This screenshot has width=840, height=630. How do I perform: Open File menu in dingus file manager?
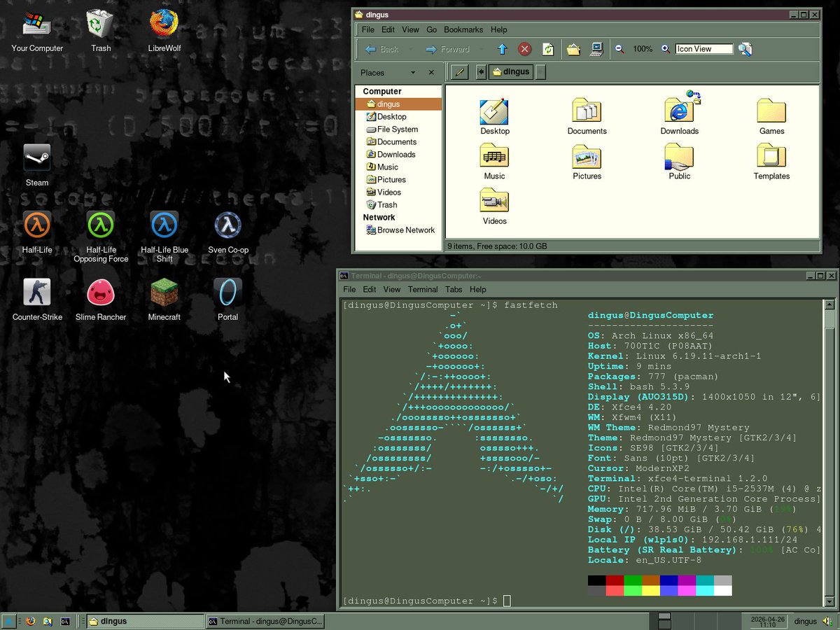368,29
